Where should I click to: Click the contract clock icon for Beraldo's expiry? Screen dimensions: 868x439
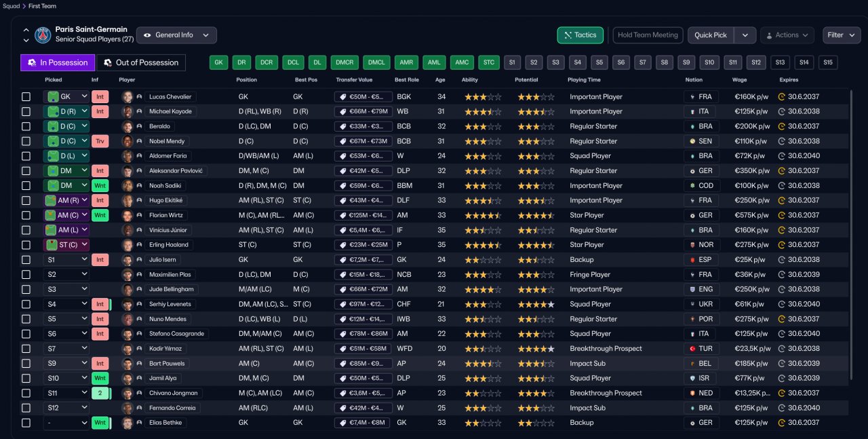(782, 126)
